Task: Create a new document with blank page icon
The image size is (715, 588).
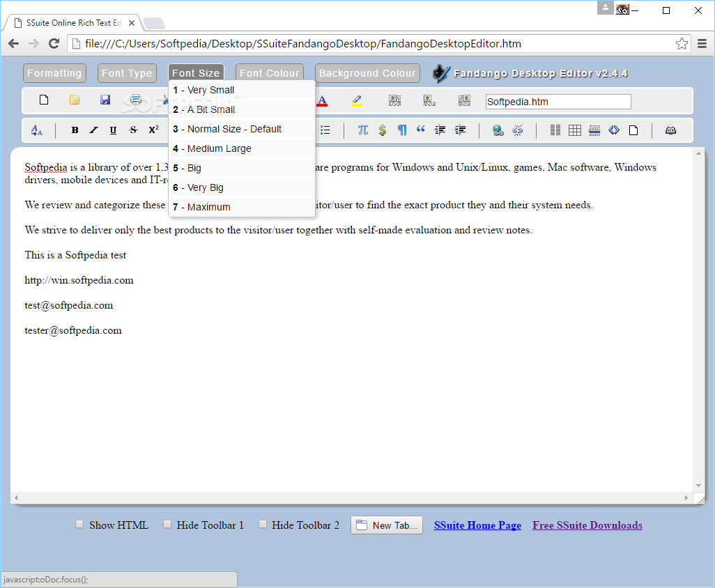Action: click(44, 100)
